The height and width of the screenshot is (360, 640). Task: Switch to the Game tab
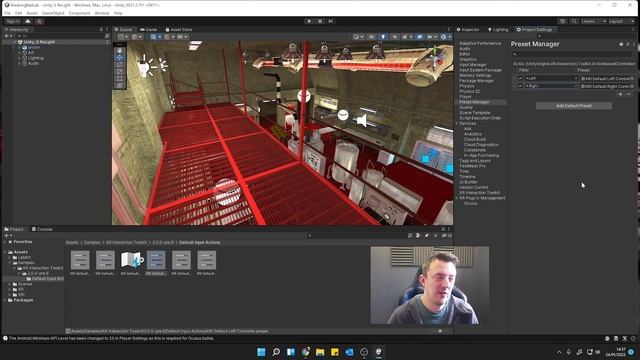[x=149, y=29]
